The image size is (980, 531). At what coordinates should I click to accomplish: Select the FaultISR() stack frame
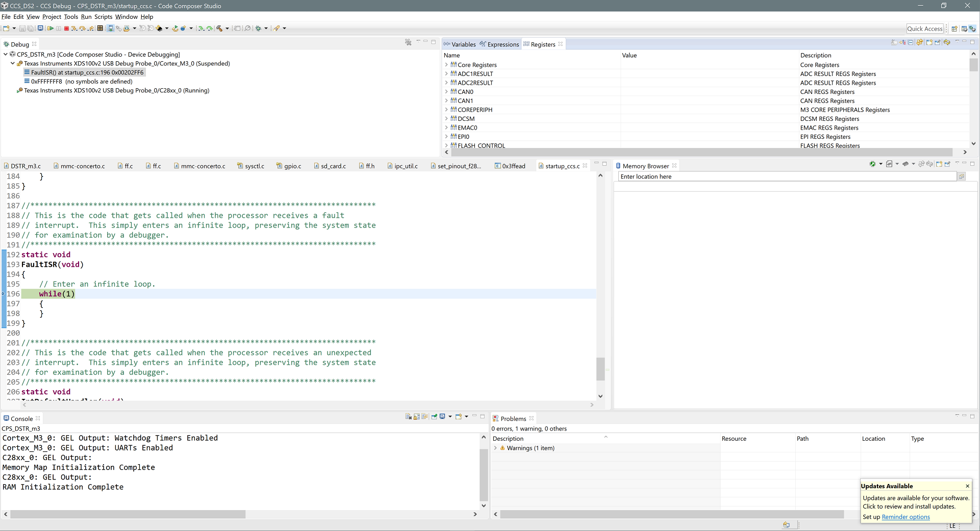[87, 72]
